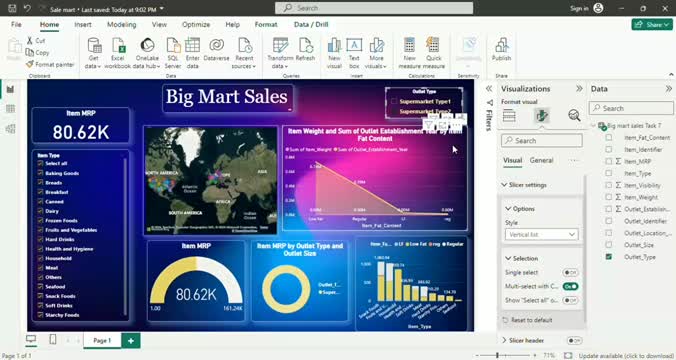Toggle Multi-select with Ctrl switch
The height and width of the screenshot is (360, 676).
(570, 286)
